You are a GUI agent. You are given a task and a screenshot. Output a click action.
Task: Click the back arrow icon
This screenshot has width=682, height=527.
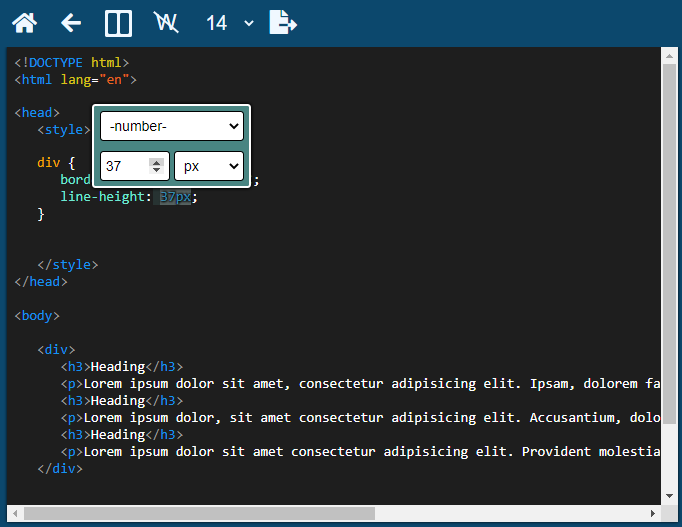pos(71,23)
